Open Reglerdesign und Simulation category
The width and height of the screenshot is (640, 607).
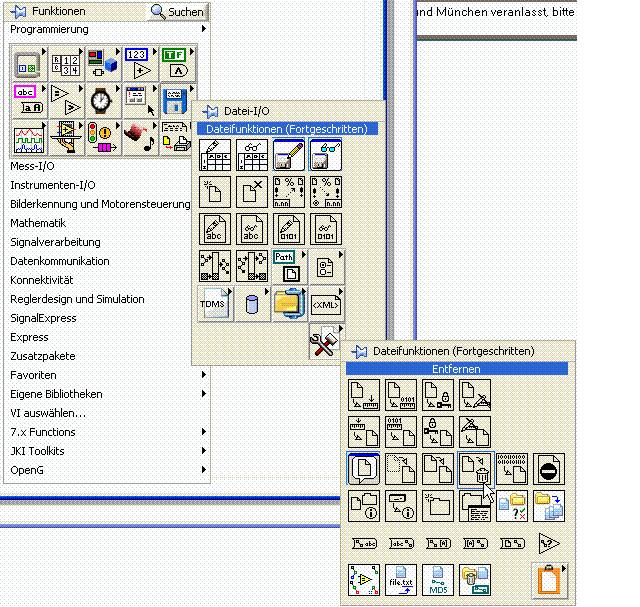(77, 299)
